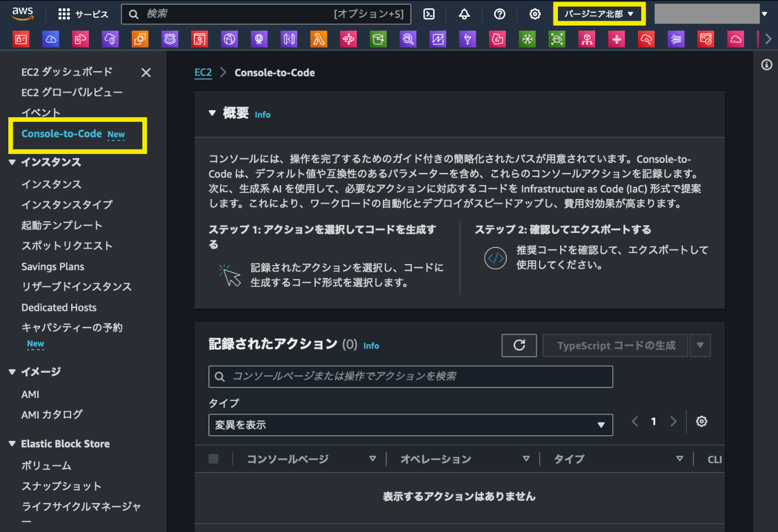Open リザーブドインスタンス page
This screenshot has width=778, height=532.
pos(77,287)
